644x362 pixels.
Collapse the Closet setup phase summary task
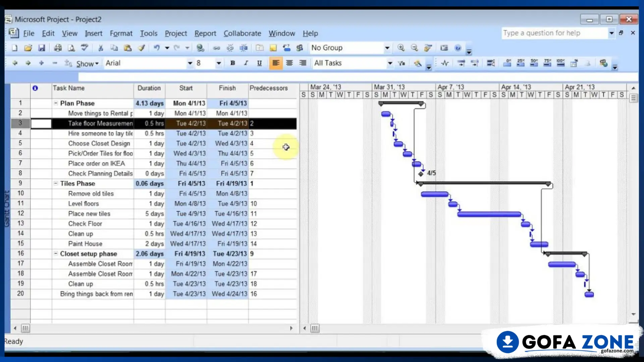click(x=56, y=254)
